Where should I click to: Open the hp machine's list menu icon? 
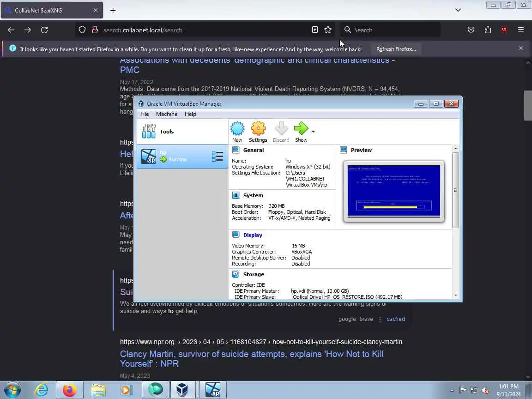click(x=217, y=157)
